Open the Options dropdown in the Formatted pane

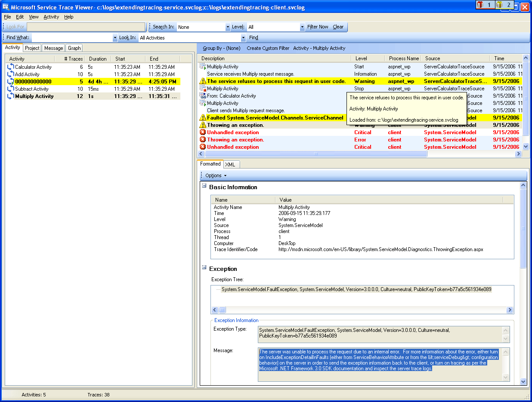[x=215, y=175]
